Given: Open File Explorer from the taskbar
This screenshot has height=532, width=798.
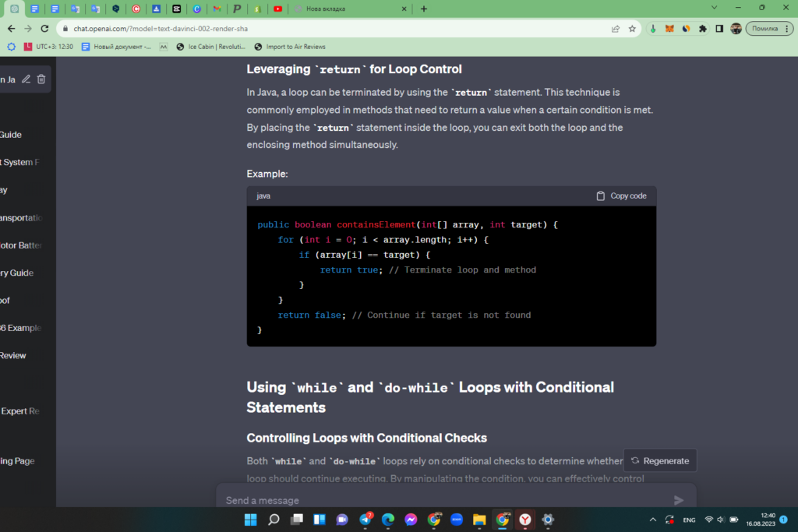Looking at the screenshot, I should point(479,520).
